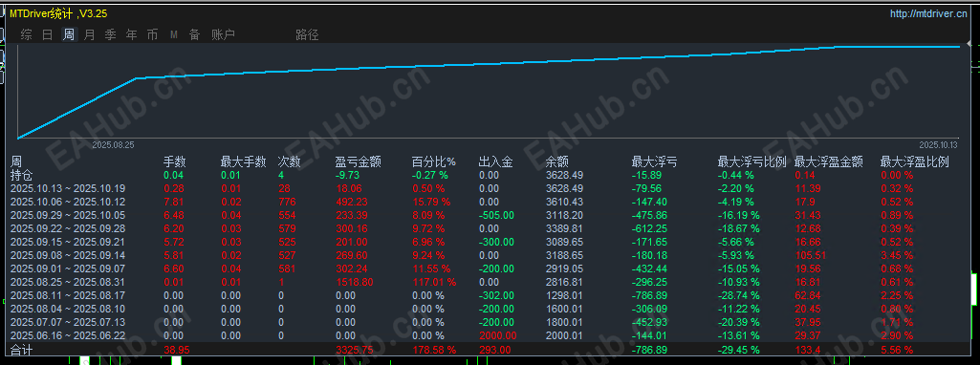The image size is (980, 365).
Task: Click the trade count 776
Action: [287, 202]
